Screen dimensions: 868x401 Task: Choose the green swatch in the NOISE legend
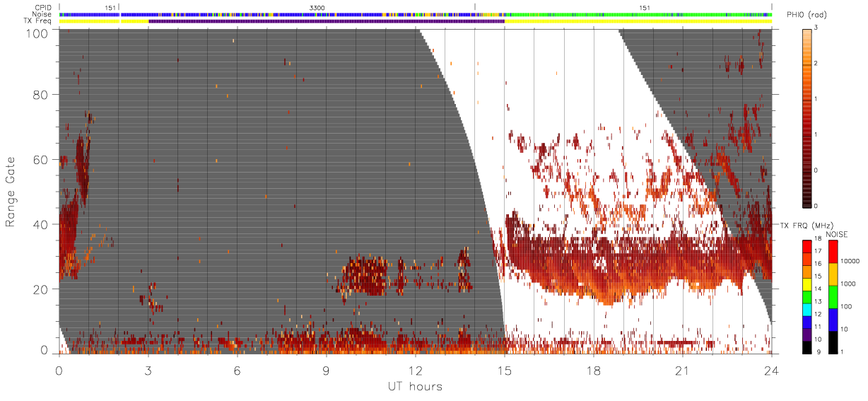click(x=833, y=297)
